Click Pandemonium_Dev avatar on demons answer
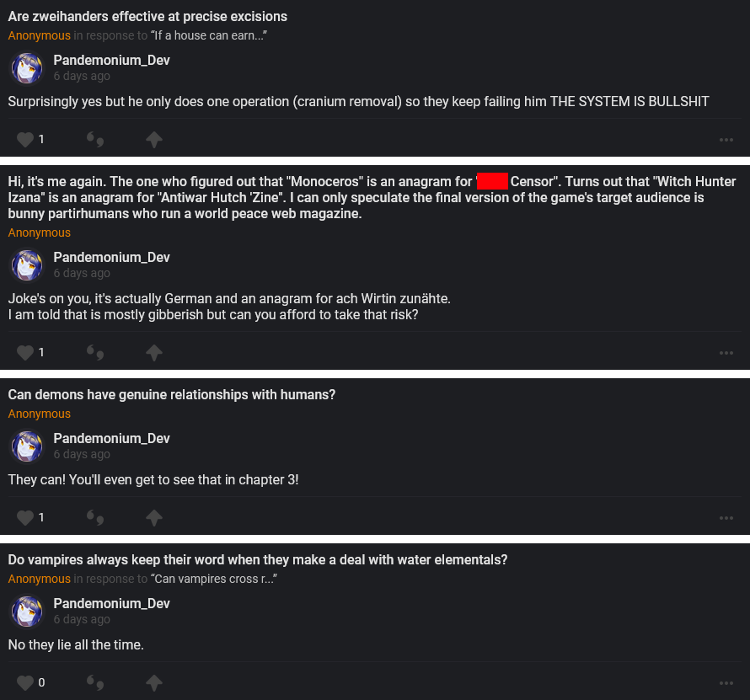This screenshot has width=750, height=700. (x=27, y=446)
